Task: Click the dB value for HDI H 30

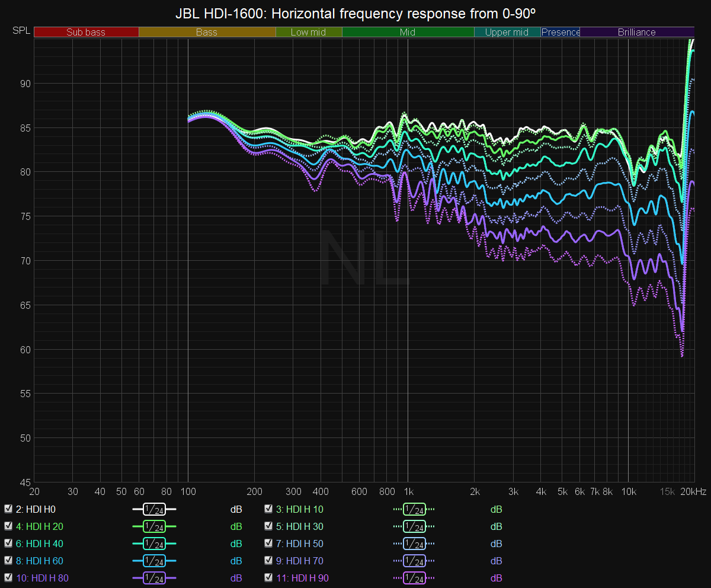Action: tap(497, 526)
